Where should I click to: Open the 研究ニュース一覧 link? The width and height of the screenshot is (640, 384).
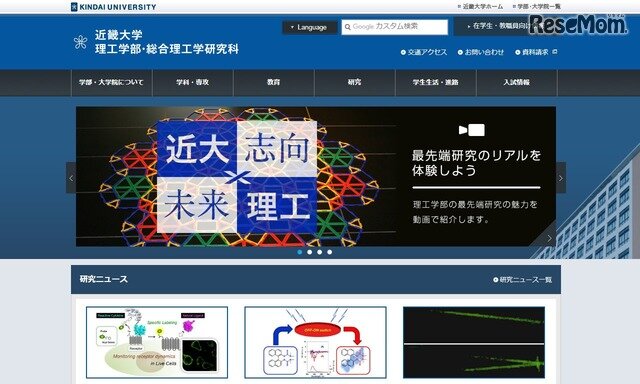click(522, 280)
